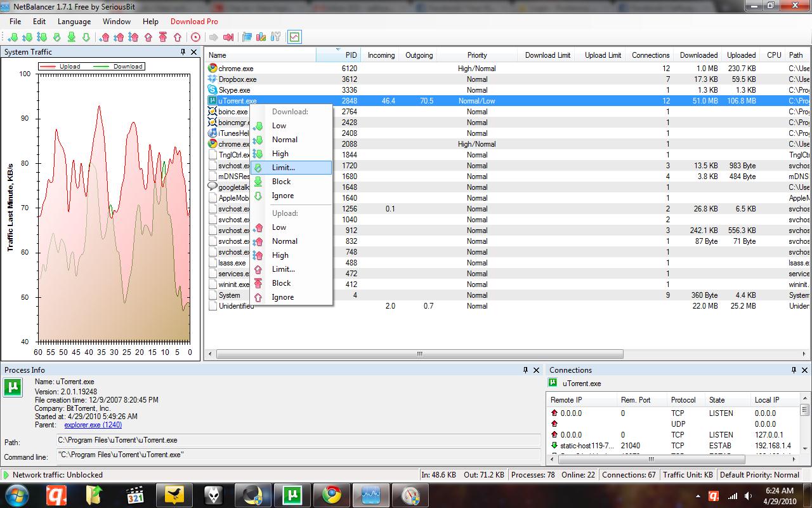Click the toolbar's Download Normal priority icon

28,37
